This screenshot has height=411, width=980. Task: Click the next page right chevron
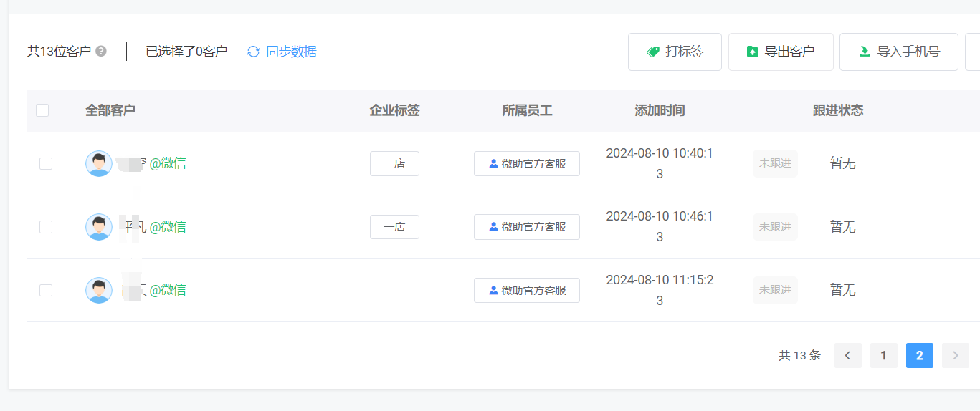956,355
